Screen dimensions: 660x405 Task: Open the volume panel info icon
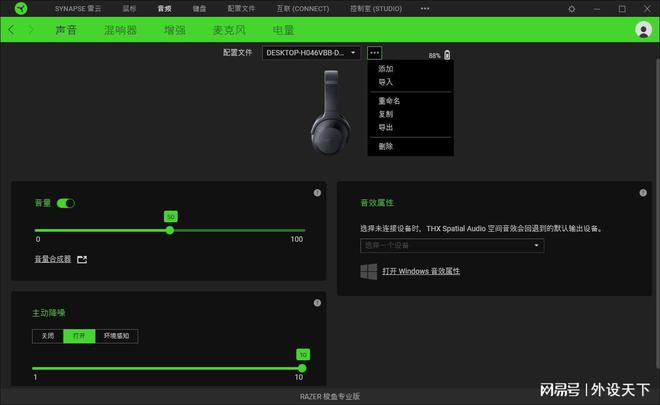(317, 193)
